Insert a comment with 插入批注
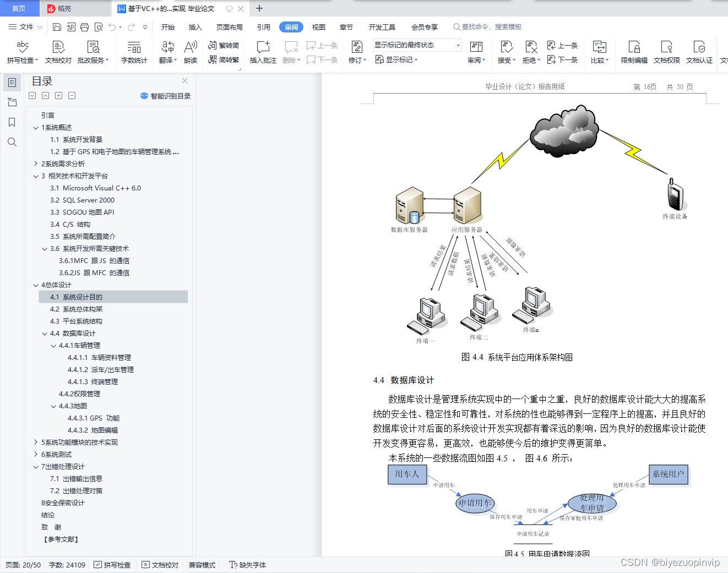 (263, 52)
